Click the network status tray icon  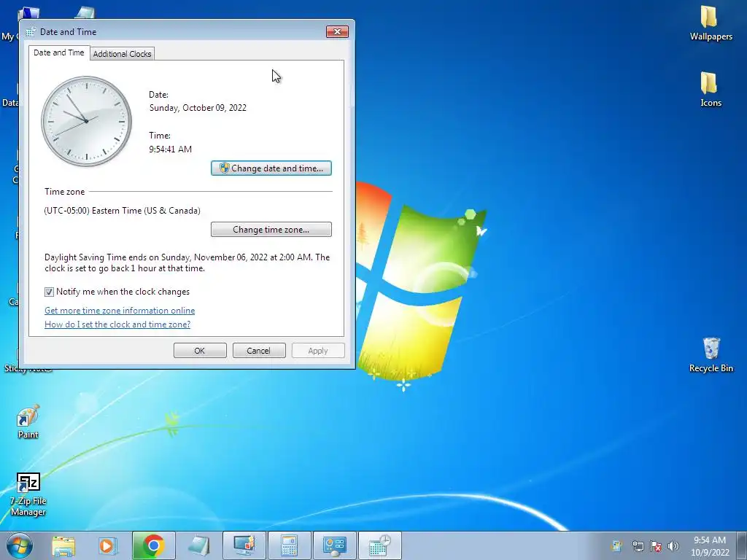tap(638, 546)
